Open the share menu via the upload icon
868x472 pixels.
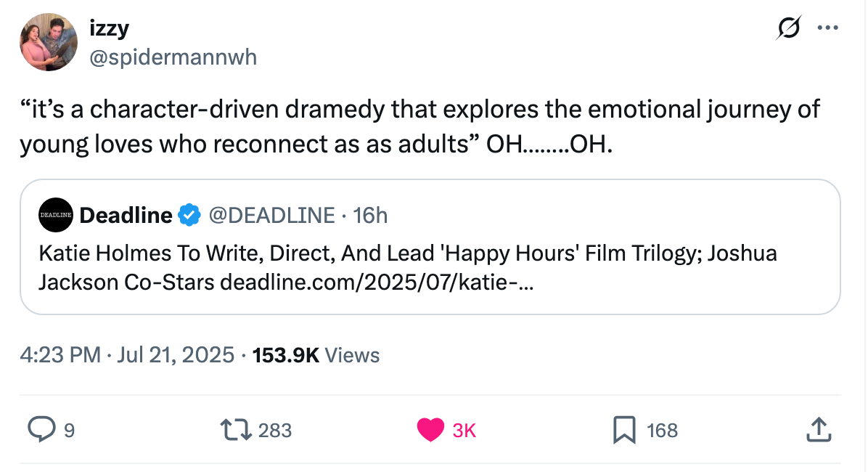point(819,430)
